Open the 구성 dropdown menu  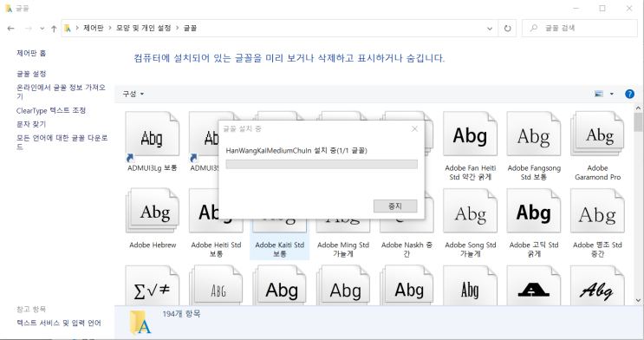pyautogui.click(x=133, y=95)
